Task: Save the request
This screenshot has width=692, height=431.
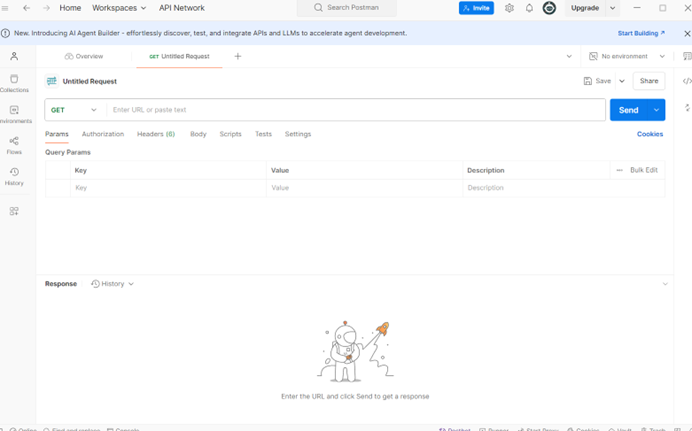Action: pyautogui.click(x=598, y=81)
